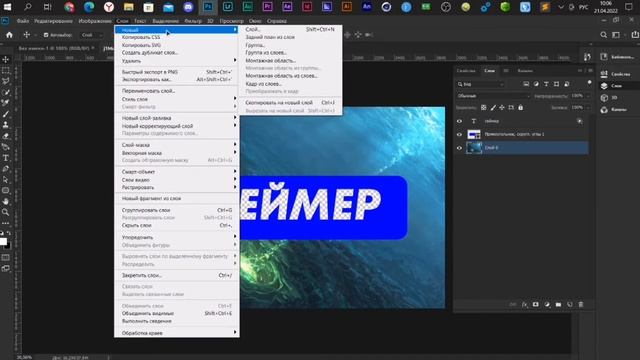
Task: Open the layer filter kind dropdown
Action: [x=480, y=84]
